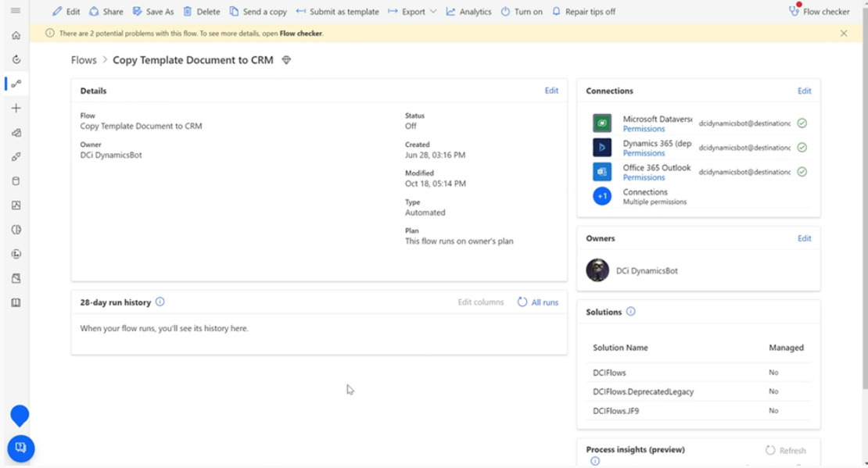Viewport: 868px width, 468px height.
Task: Open Permissions under Office 365 Outlook
Action: tap(644, 177)
